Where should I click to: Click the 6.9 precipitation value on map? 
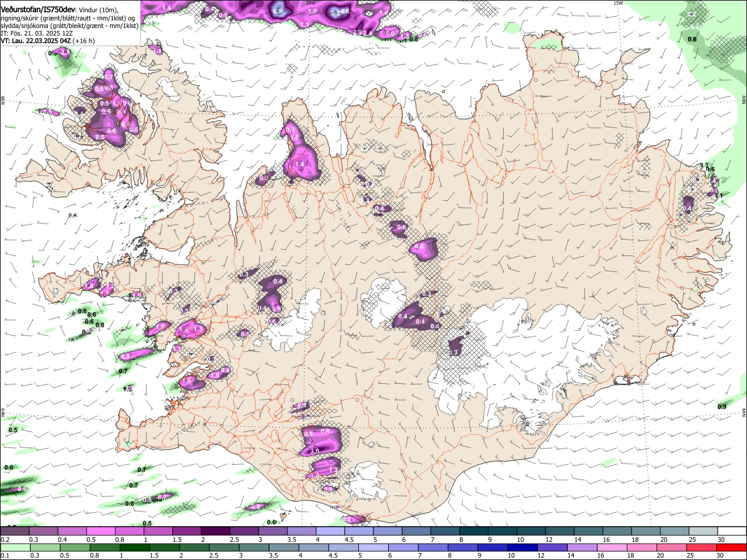[278, 11]
